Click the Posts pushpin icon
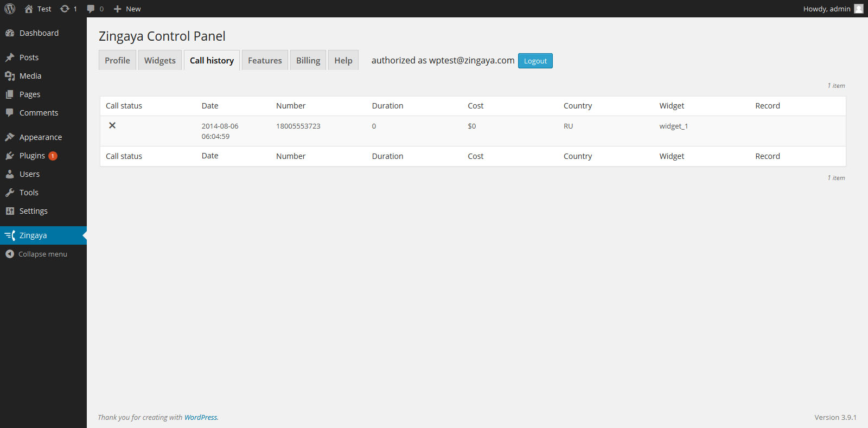 click(x=10, y=58)
